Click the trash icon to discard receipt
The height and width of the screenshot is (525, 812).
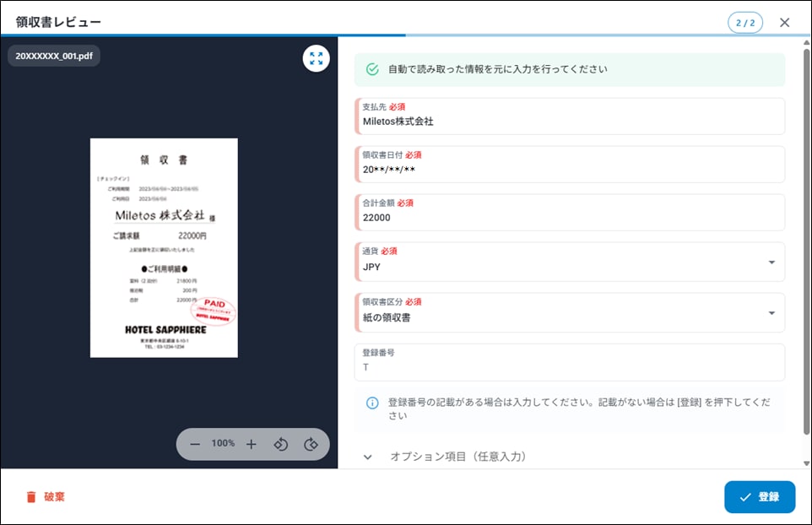pos(31,497)
